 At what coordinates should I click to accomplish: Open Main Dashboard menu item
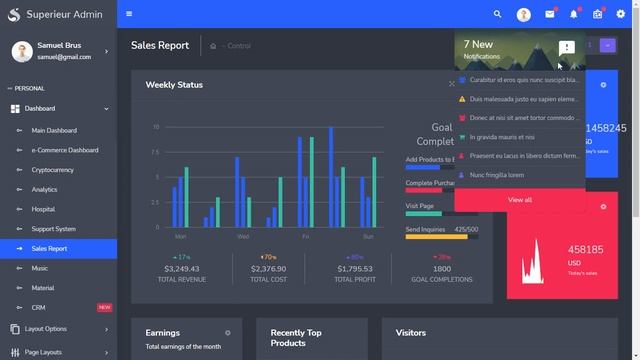[x=58, y=131]
